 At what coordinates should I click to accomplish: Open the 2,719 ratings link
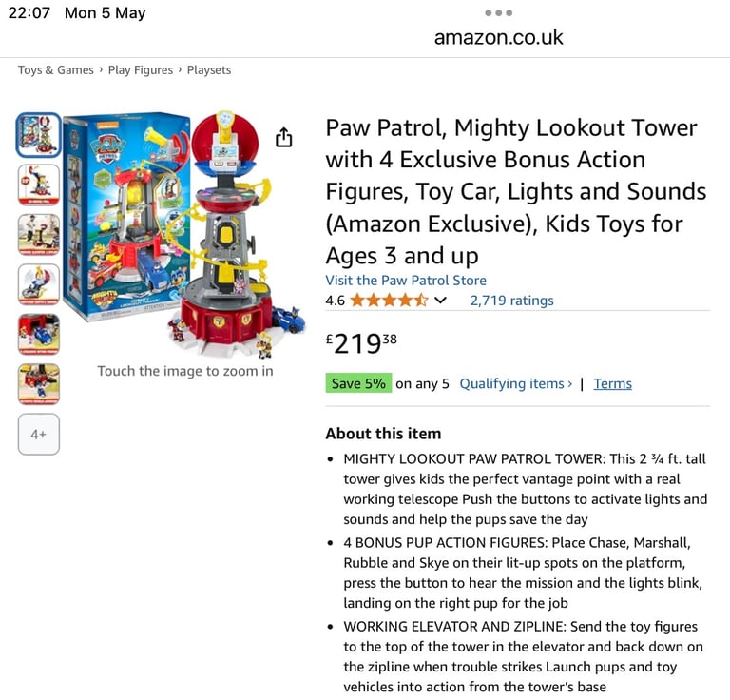pyautogui.click(x=511, y=301)
